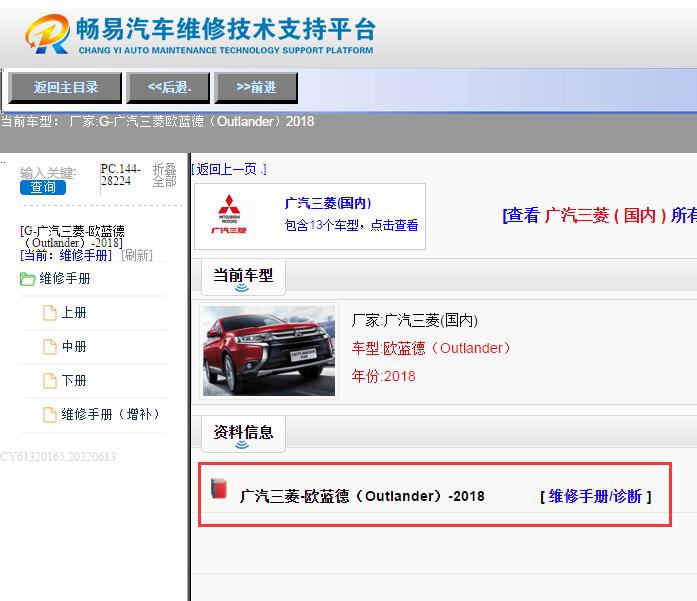
Task: Click the 厂家:广汽三菱(国内) text
Action: click(414, 321)
